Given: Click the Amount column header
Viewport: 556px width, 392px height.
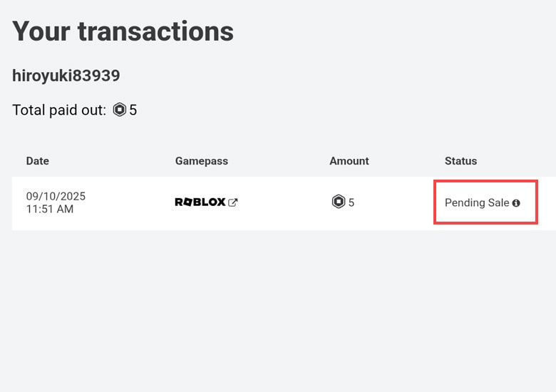Looking at the screenshot, I should [349, 161].
